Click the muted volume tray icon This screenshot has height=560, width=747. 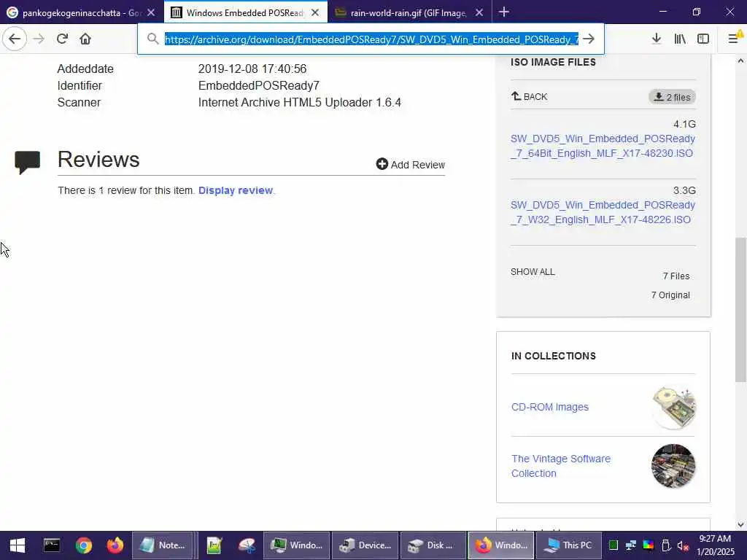(683, 545)
